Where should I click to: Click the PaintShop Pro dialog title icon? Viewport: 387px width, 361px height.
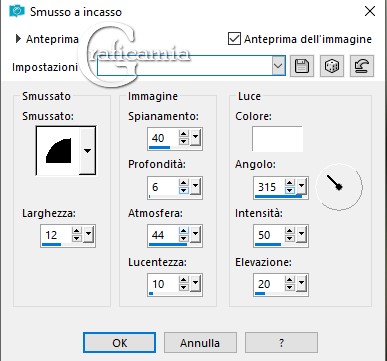[x=17, y=11]
